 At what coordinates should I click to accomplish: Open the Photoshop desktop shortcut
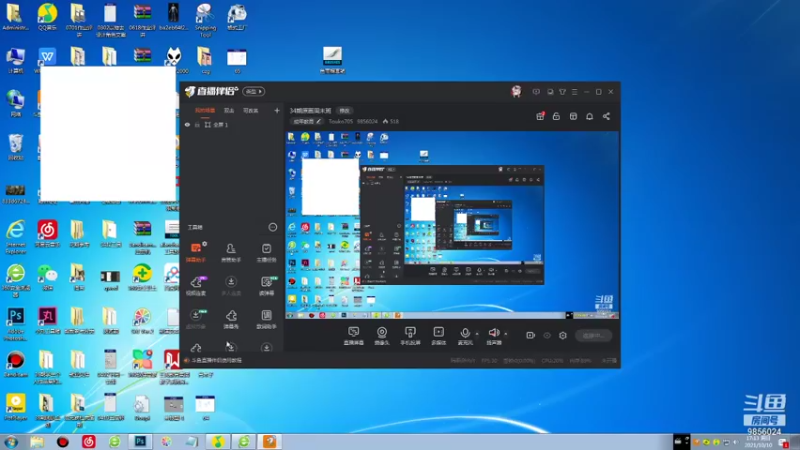point(15,324)
